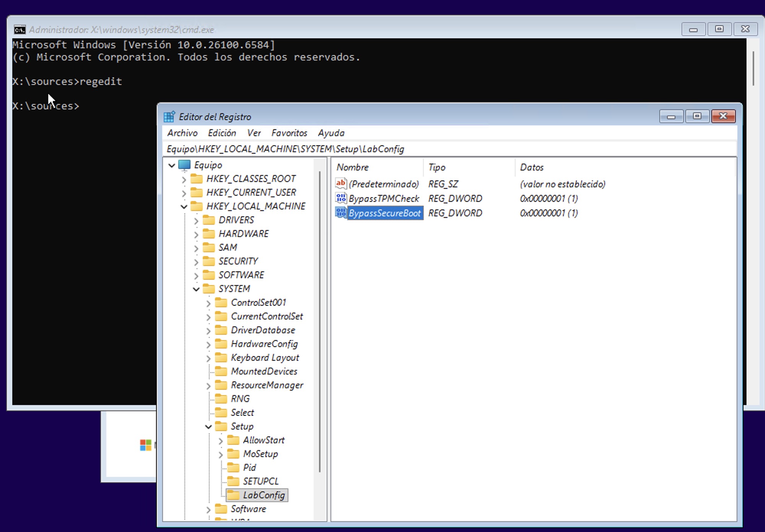Click the BypassSecureBoot DWORD value icon

click(x=340, y=212)
